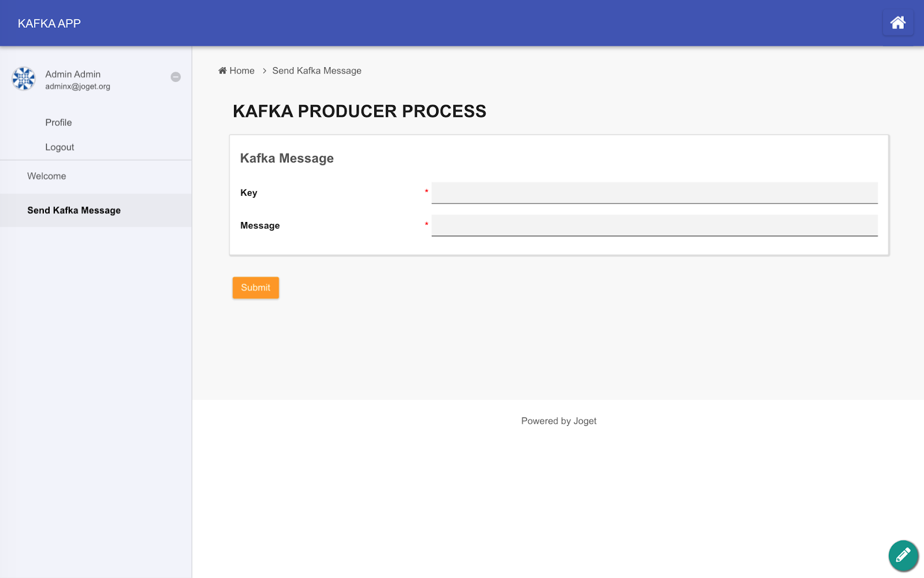Click the Message field label
This screenshot has width=924, height=578.
click(260, 226)
